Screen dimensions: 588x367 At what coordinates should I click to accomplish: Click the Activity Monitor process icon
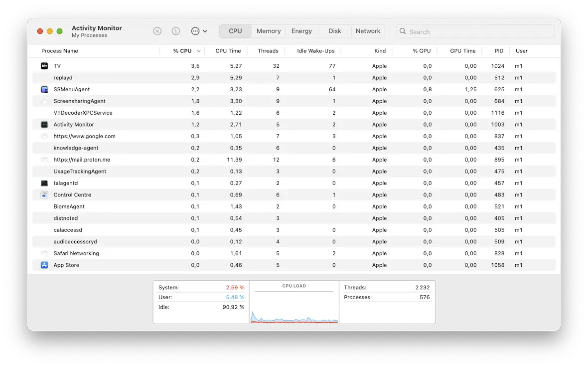(x=44, y=124)
